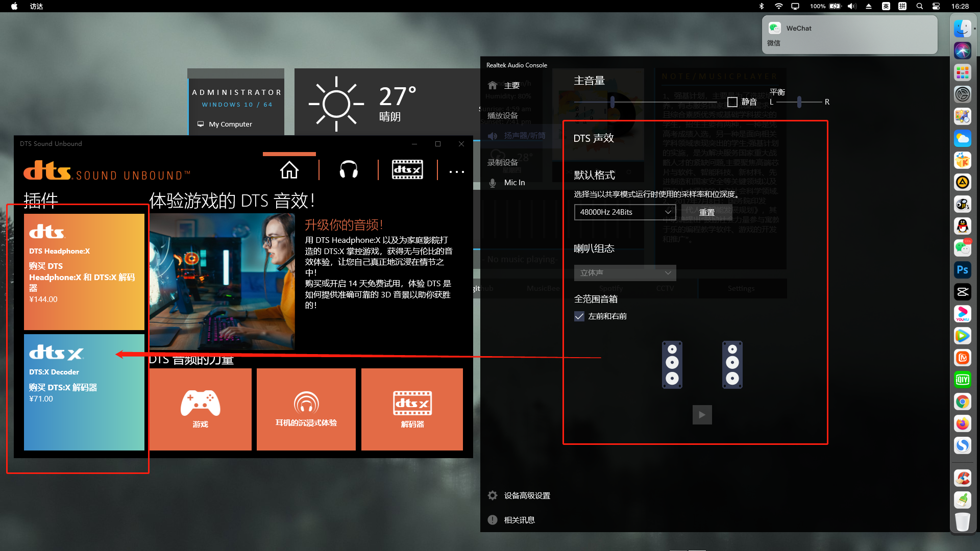
Task: Select the DTS Headphone:X purchase tile
Action: 84,271
